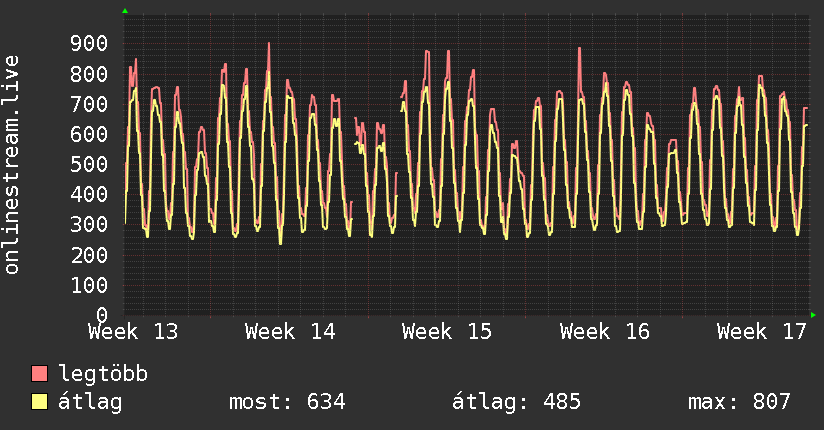Click the 100 y-axis value
This screenshot has height=430, width=824.
pos(89,285)
